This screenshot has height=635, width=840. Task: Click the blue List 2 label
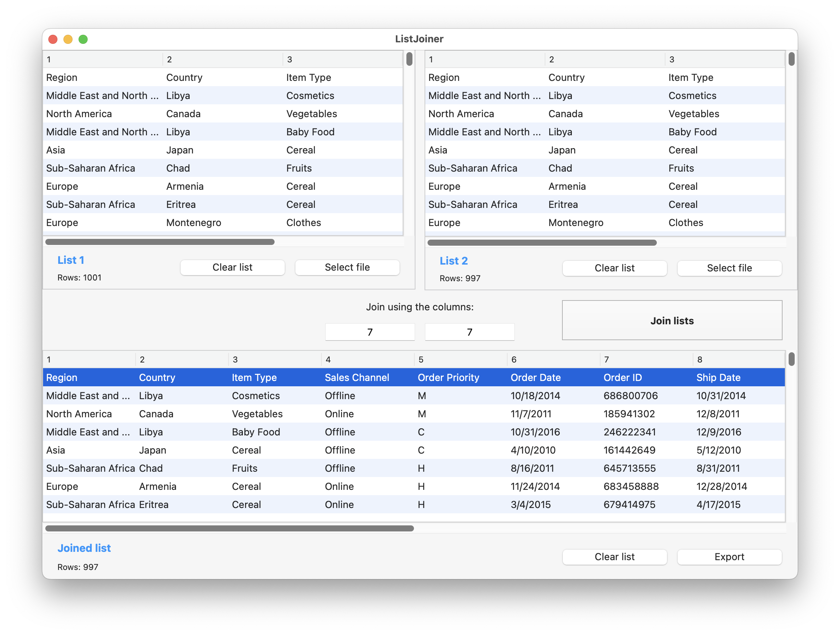coord(453,261)
